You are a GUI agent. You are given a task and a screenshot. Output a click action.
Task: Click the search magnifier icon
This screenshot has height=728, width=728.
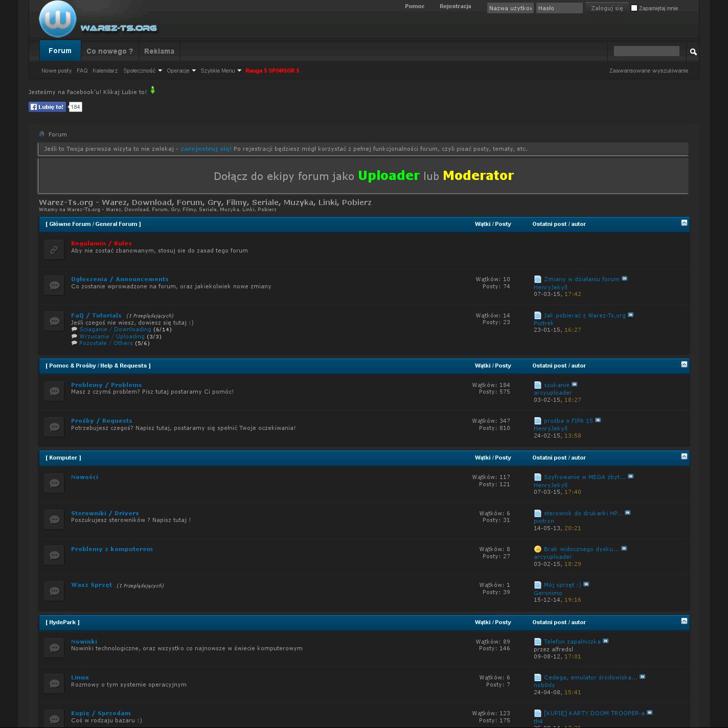693,52
